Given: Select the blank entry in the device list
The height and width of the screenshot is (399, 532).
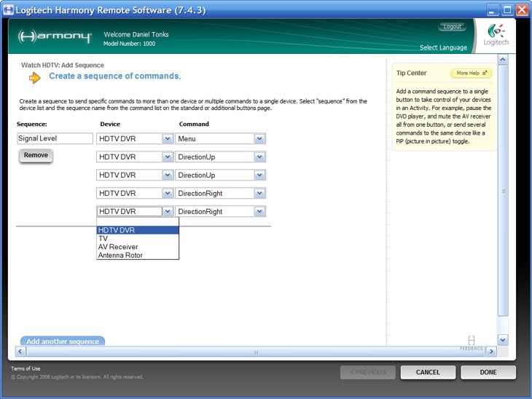Looking at the screenshot, I should [138, 221].
